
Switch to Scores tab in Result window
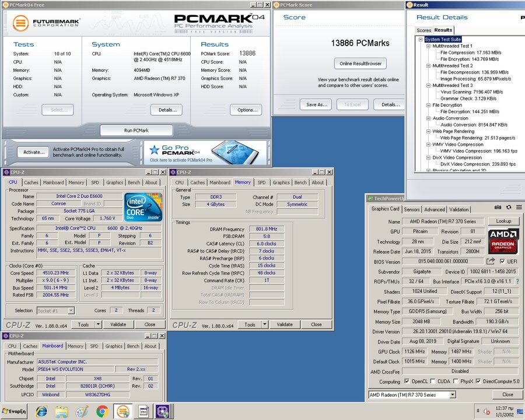click(x=423, y=30)
